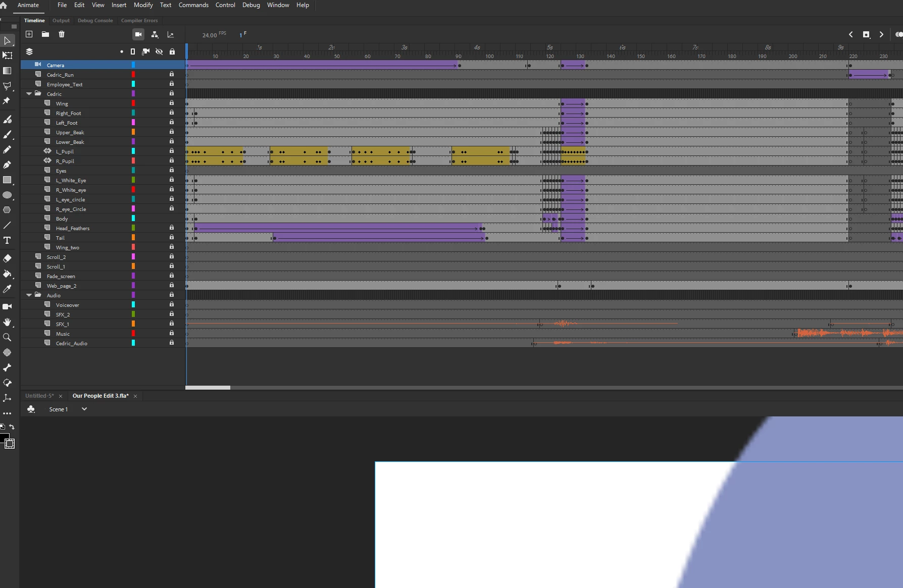The image size is (903, 588).
Task: Toggle show all layers as outlines
Action: pyautogui.click(x=133, y=51)
